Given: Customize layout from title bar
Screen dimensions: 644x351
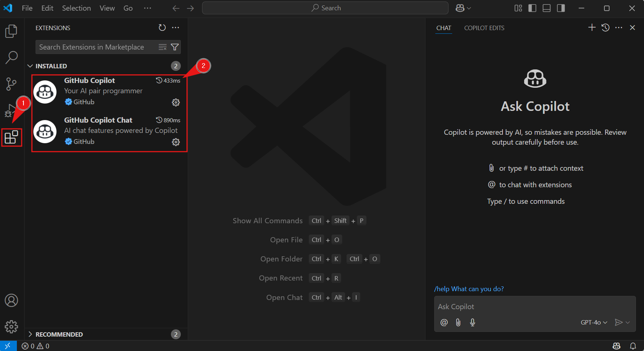Looking at the screenshot, I should tap(518, 8).
